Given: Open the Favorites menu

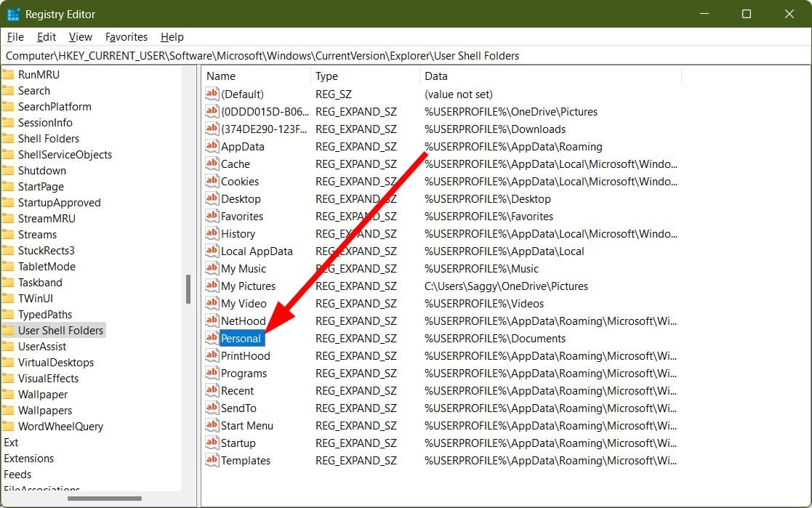Looking at the screenshot, I should pyautogui.click(x=126, y=37).
